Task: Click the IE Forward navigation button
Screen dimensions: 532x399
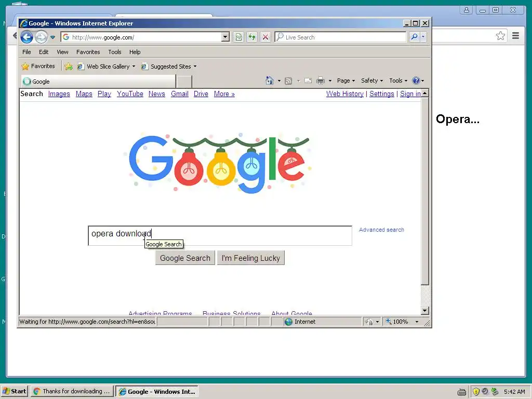Action: click(42, 37)
